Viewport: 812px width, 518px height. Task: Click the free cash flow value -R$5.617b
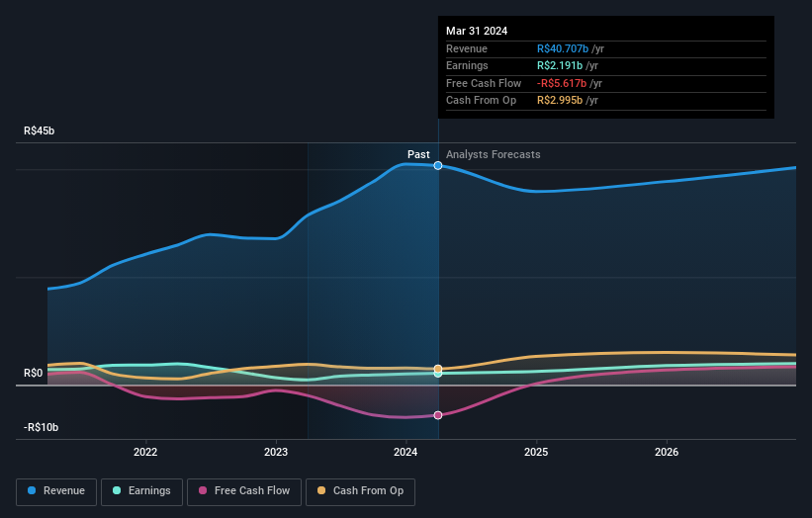[562, 83]
